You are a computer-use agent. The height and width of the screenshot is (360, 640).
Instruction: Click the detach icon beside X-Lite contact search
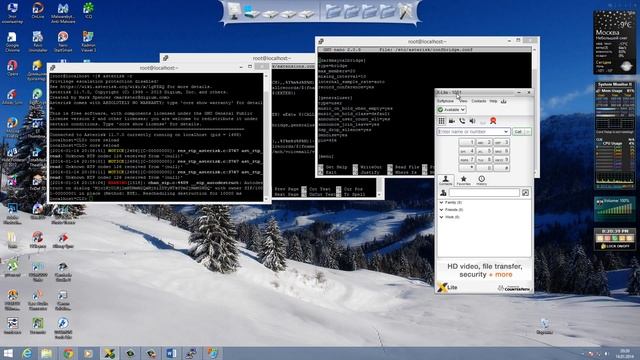pos(525,193)
